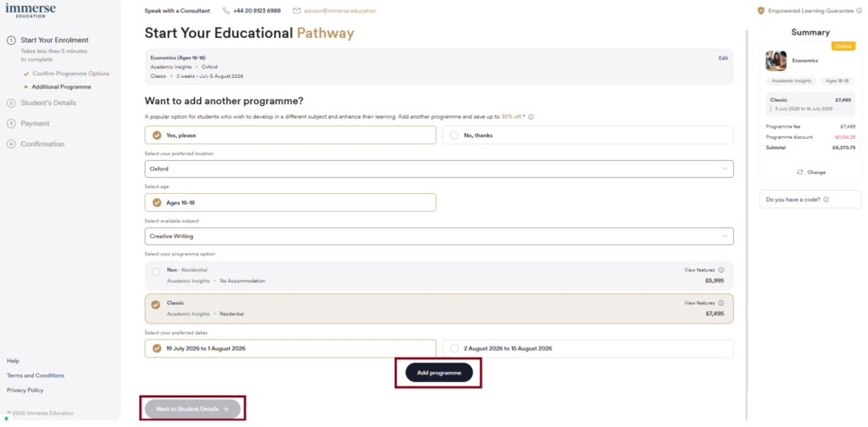Click info icon beside Do you have a code
This screenshot has height=427, width=868.
click(826, 200)
